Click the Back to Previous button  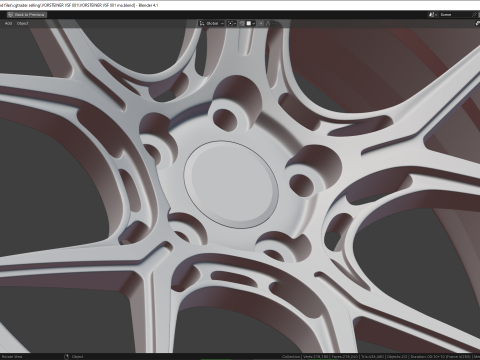[27, 15]
